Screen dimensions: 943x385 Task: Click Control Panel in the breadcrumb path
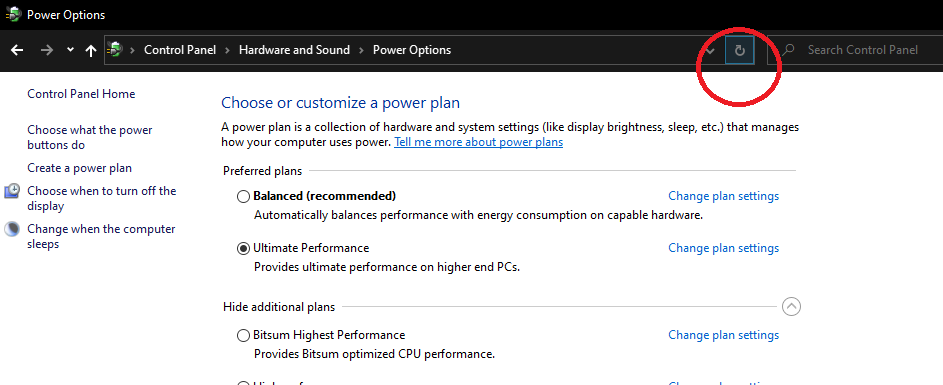[180, 50]
